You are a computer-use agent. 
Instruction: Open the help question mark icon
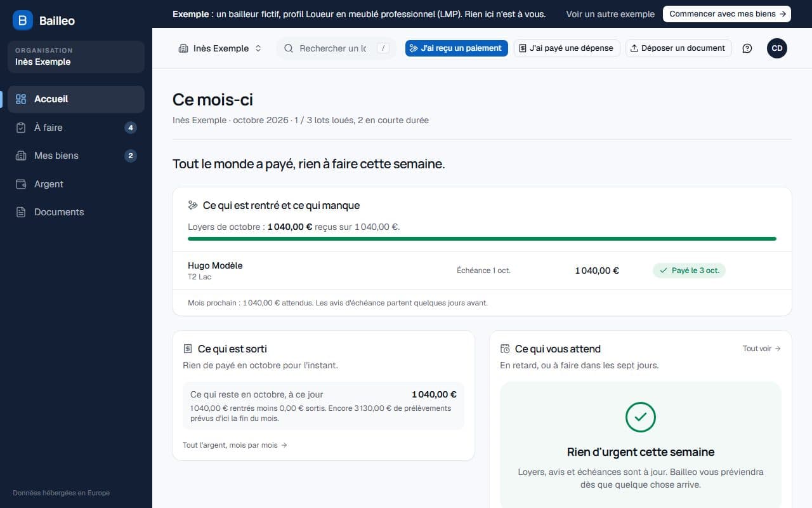[747, 48]
